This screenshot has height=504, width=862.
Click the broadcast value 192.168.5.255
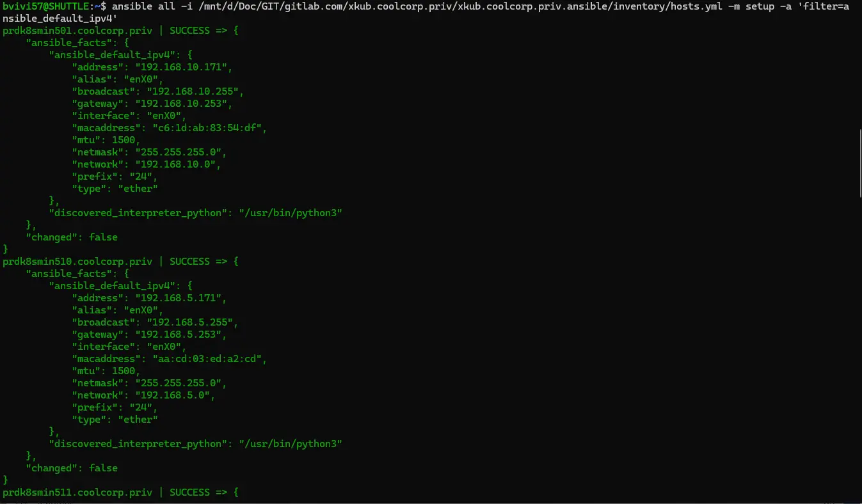[x=189, y=322]
